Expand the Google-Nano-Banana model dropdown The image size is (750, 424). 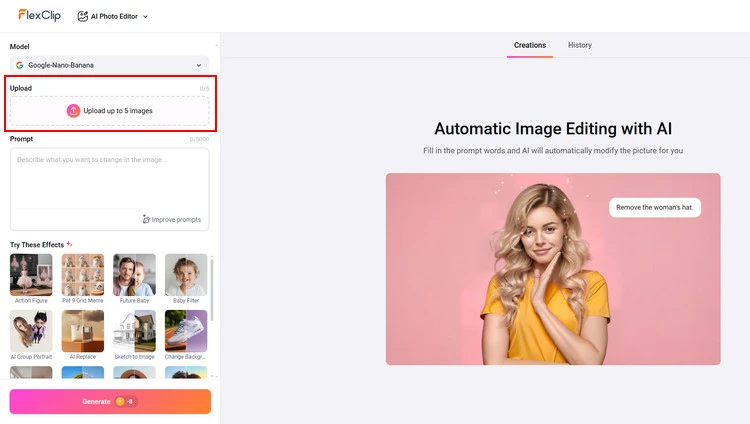point(199,65)
